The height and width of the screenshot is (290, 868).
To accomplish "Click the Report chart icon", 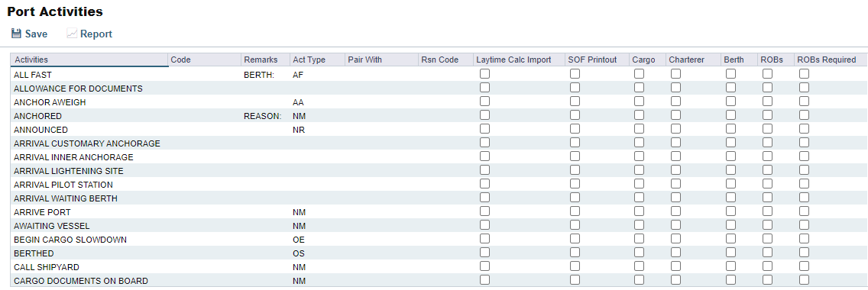I will pos(71,34).
